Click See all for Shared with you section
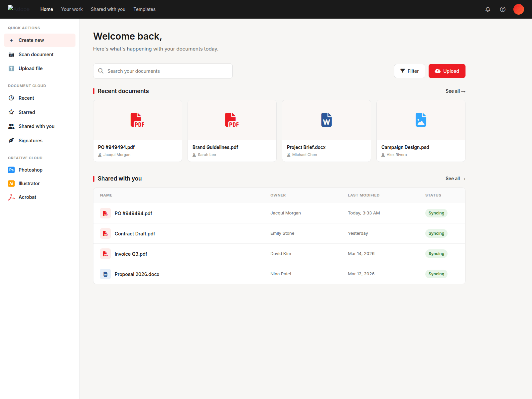This screenshot has height=399, width=532. [456, 179]
